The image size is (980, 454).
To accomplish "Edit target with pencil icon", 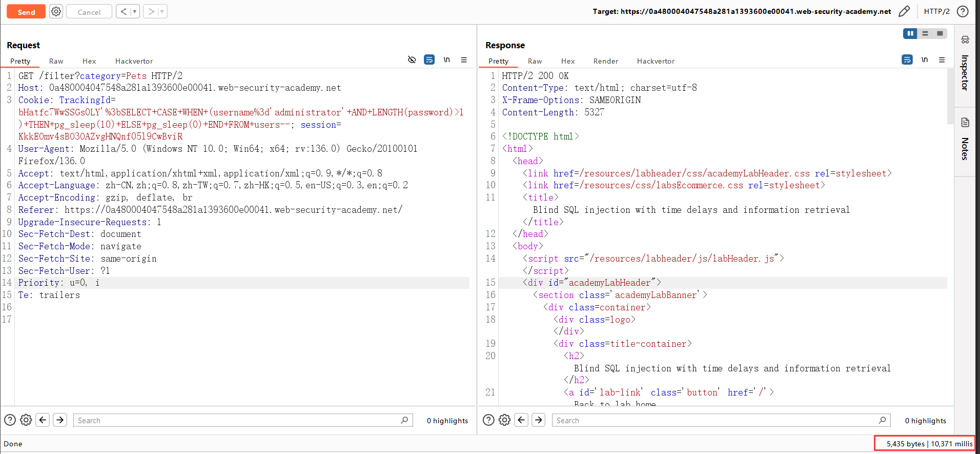I will click(x=904, y=11).
